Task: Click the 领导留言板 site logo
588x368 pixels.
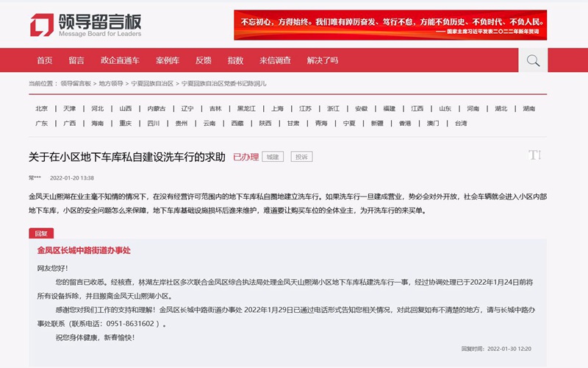Action: pos(85,25)
